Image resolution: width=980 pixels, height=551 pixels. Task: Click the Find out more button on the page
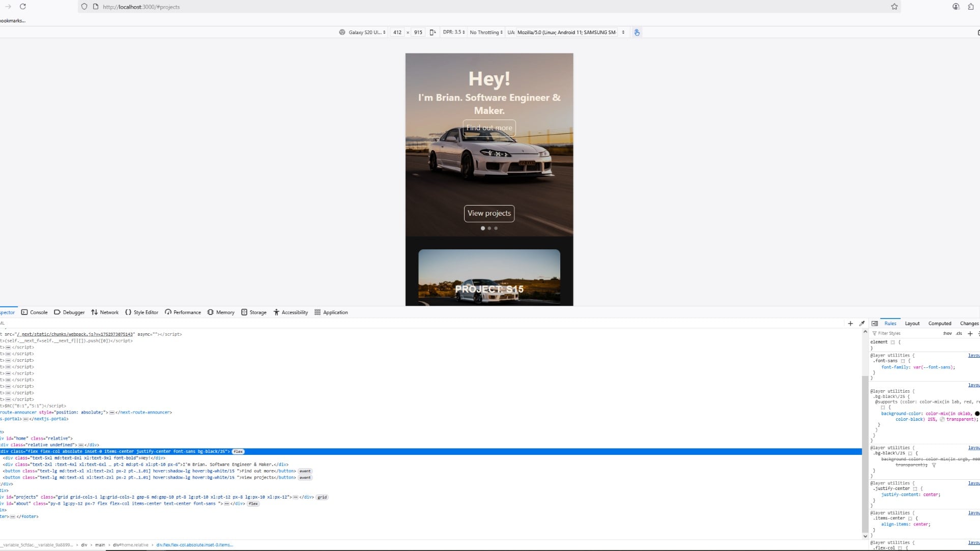tap(488, 128)
